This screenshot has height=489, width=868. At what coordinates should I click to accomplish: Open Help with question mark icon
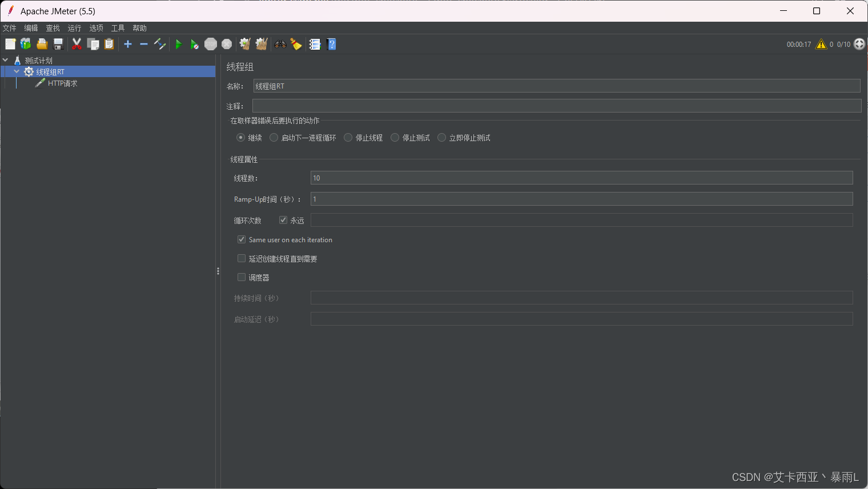click(331, 44)
